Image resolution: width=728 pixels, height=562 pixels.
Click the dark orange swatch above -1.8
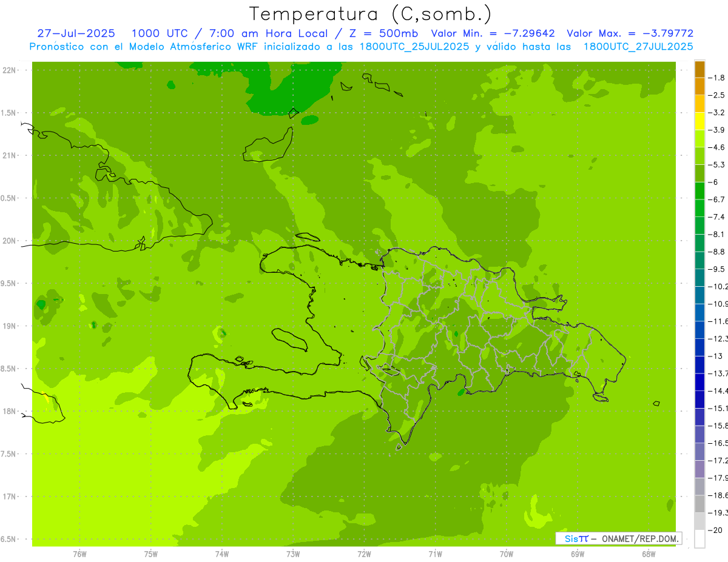[x=699, y=70]
